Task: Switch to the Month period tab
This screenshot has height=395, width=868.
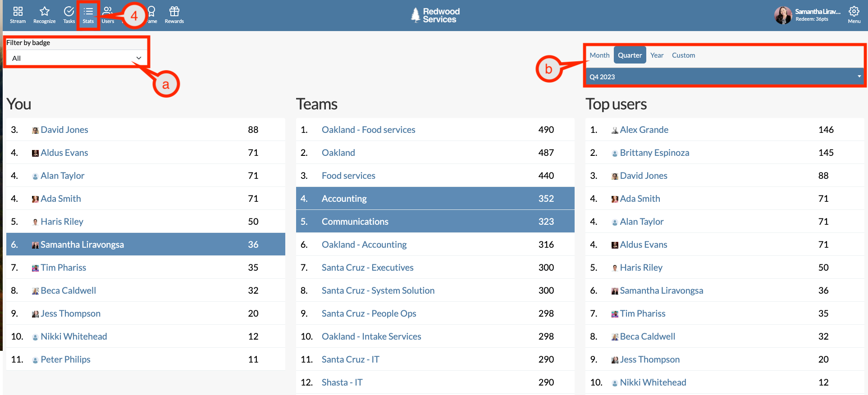Action: click(x=599, y=55)
